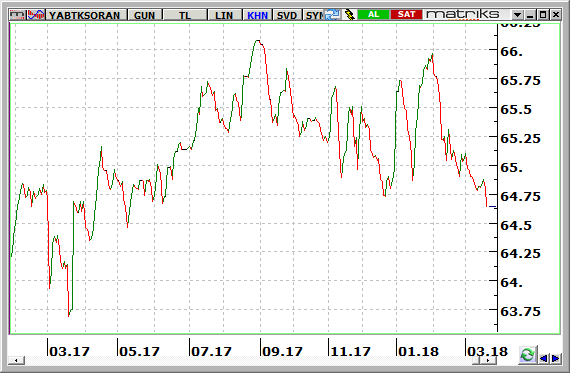Click the red SAT sell button
Viewport: 570px width, 373px height.
[x=406, y=15]
